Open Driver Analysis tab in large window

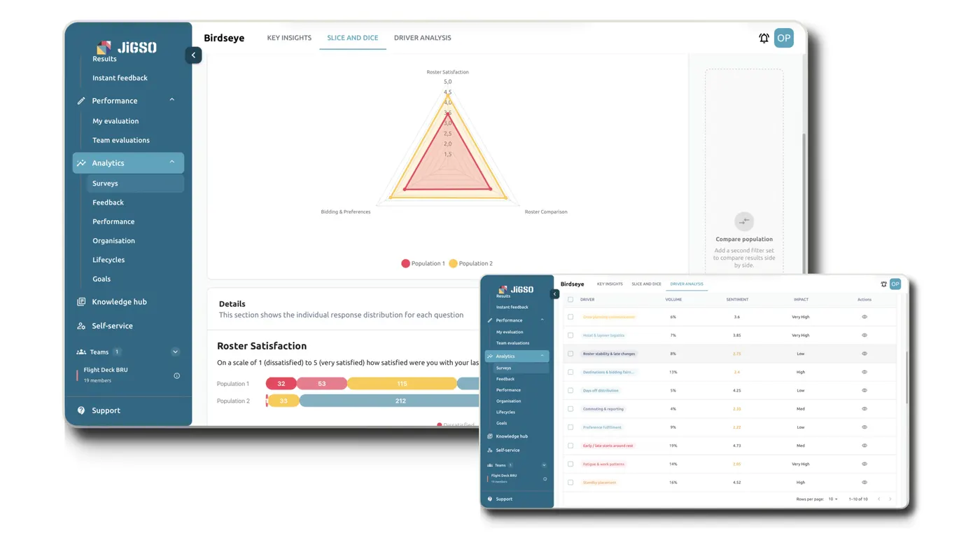422,38
